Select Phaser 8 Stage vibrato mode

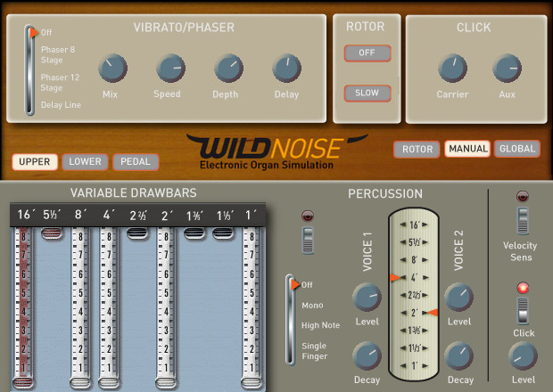coord(58,54)
